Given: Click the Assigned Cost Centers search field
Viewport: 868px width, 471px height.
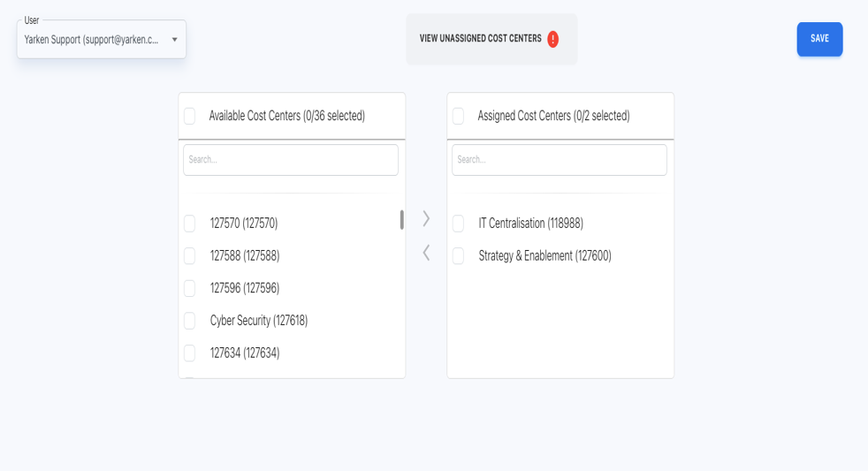Looking at the screenshot, I should pyautogui.click(x=559, y=160).
